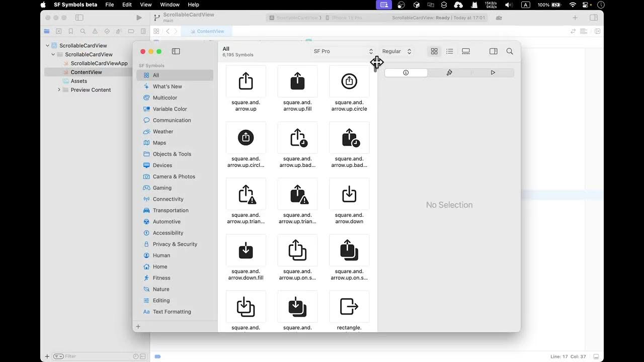Open the Maps category

[175, 143]
